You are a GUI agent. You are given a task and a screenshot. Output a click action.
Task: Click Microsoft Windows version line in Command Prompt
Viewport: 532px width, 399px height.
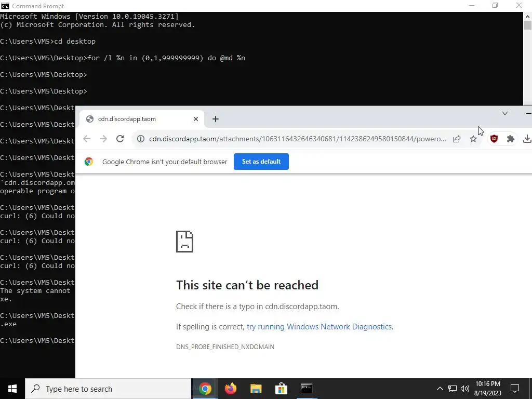pyautogui.click(x=89, y=16)
